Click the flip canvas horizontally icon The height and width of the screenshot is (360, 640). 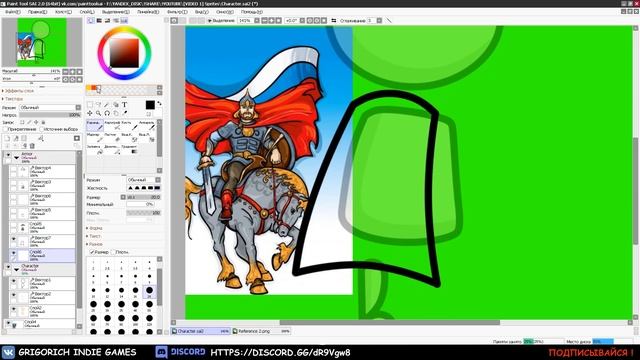(334, 20)
